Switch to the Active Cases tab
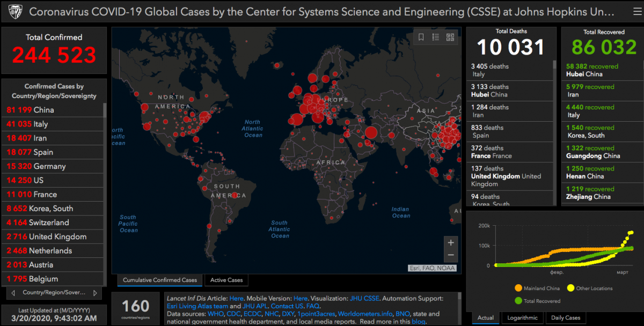Viewport: 644px width, 326px height. (226, 280)
